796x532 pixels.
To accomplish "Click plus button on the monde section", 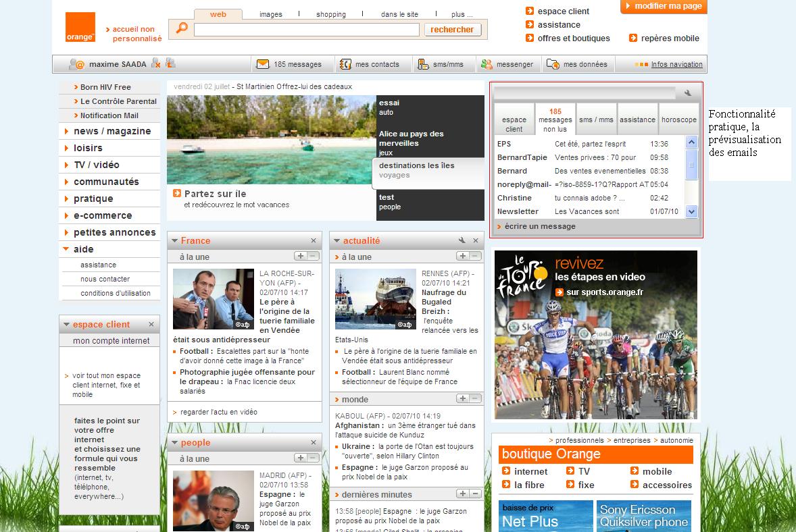I will (462, 398).
